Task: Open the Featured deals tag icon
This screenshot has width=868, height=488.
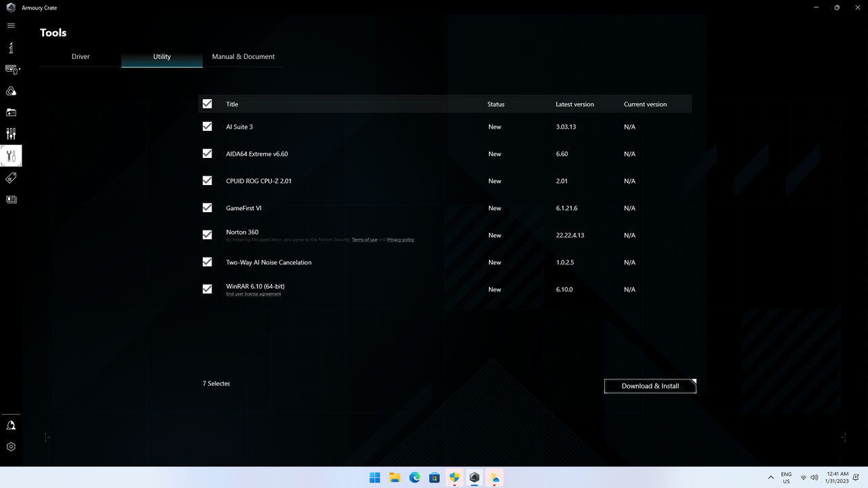Action: [x=11, y=178]
